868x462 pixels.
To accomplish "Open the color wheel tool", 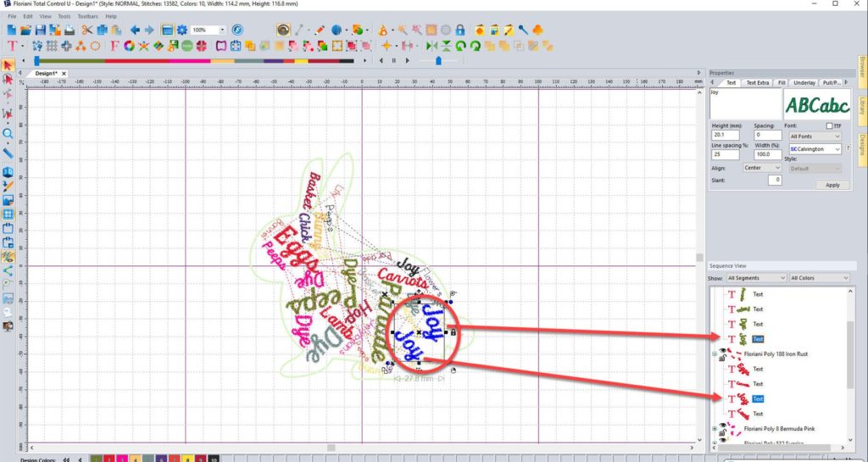I will 129,46.
